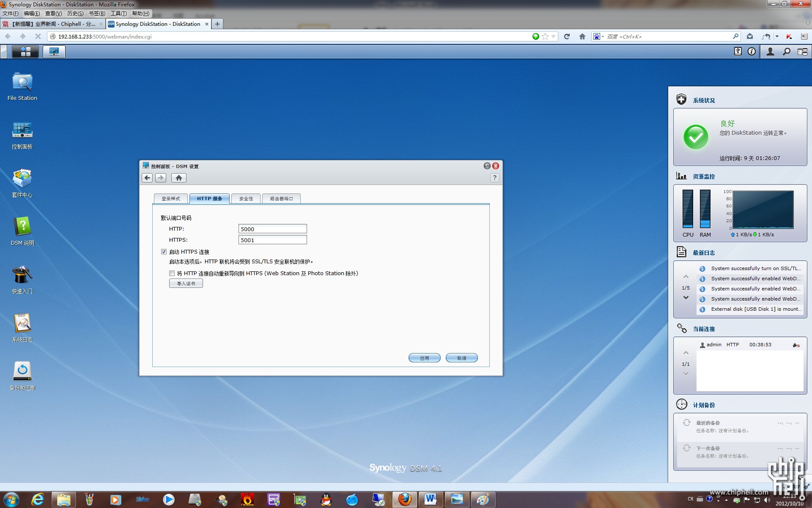The image size is (812, 508).
Task: Kick admin connection icon
Action: [796, 345]
